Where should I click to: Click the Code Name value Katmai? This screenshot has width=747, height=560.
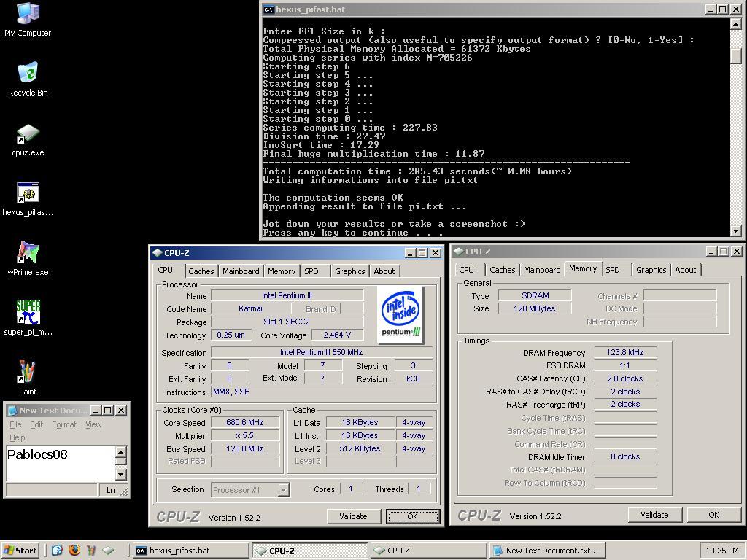click(250, 308)
